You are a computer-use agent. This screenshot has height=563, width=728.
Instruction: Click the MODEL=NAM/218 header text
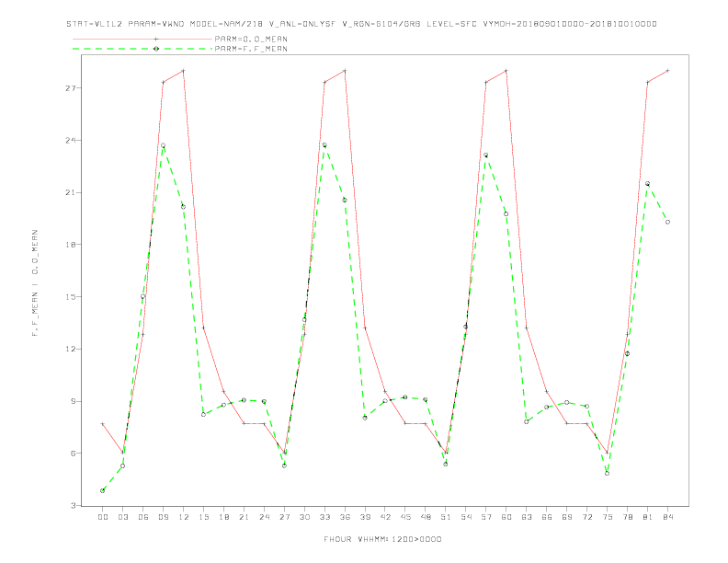point(226,24)
